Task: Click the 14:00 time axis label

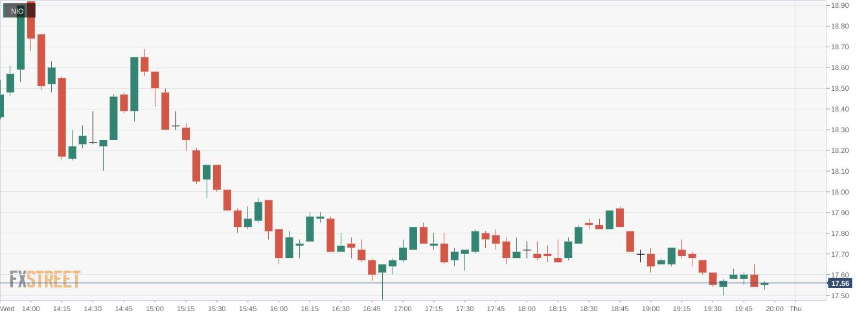Action: (31, 309)
